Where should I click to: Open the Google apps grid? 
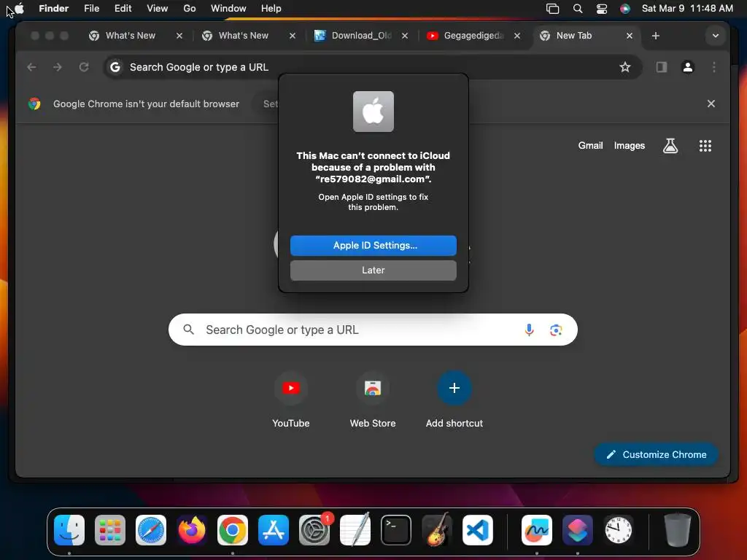tap(705, 146)
